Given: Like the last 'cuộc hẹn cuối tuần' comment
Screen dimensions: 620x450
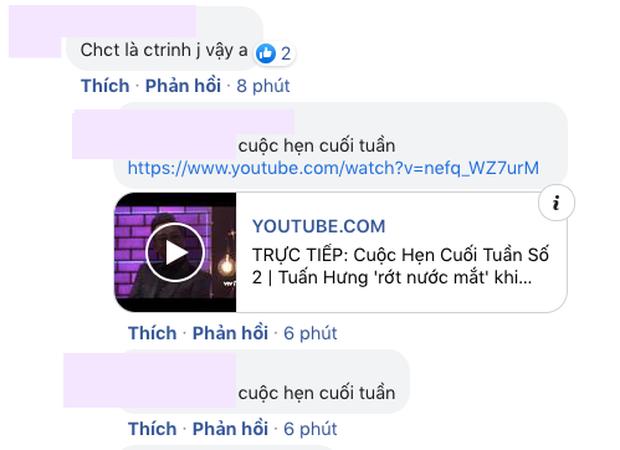Looking at the screenshot, I should [152, 429].
